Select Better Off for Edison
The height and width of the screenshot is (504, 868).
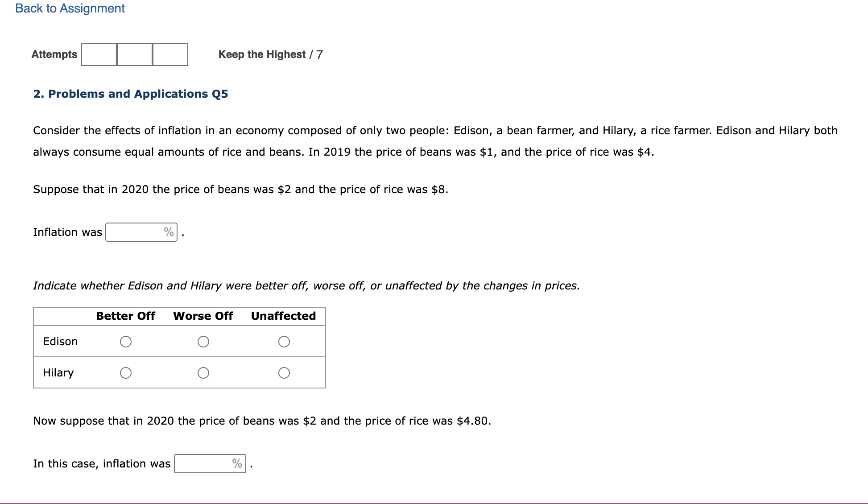[126, 342]
